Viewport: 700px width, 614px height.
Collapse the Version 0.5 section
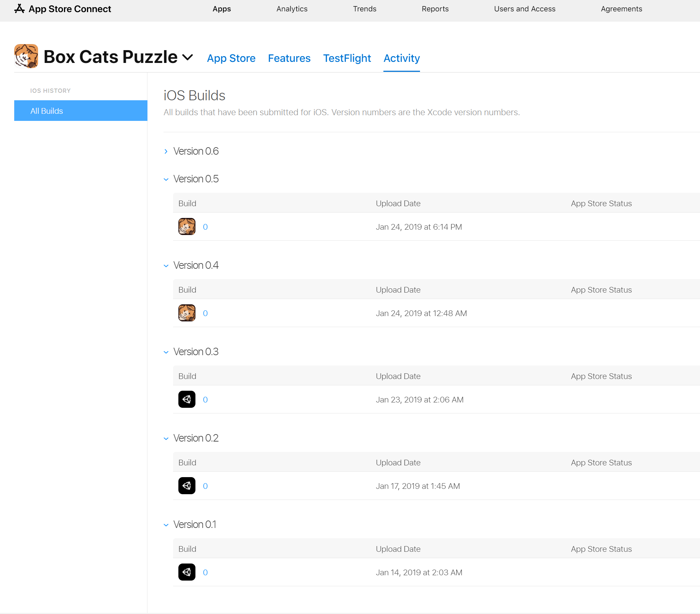[166, 179]
